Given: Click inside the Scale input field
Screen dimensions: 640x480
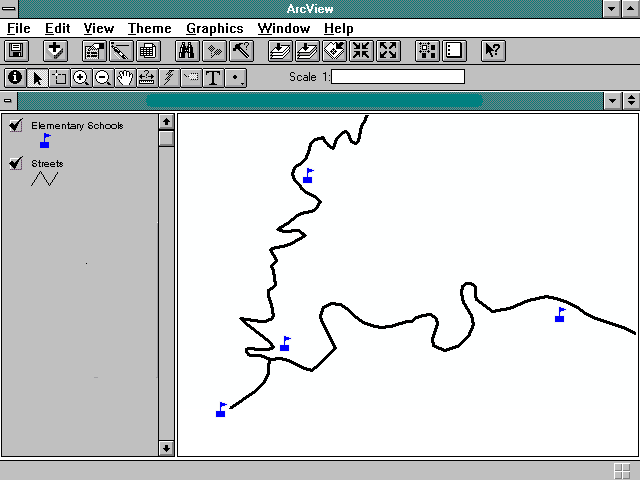Looking at the screenshot, I should click(398, 77).
